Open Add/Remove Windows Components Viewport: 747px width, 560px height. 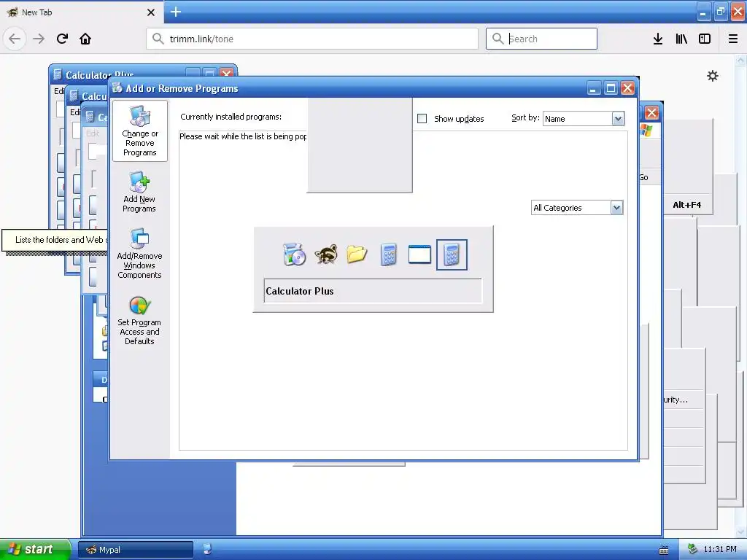pos(139,253)
